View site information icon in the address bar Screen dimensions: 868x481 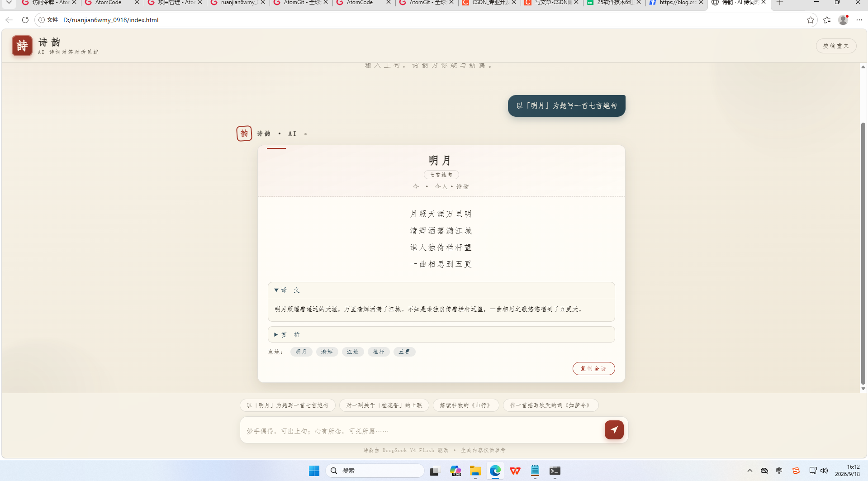click(x=42, y=20)
